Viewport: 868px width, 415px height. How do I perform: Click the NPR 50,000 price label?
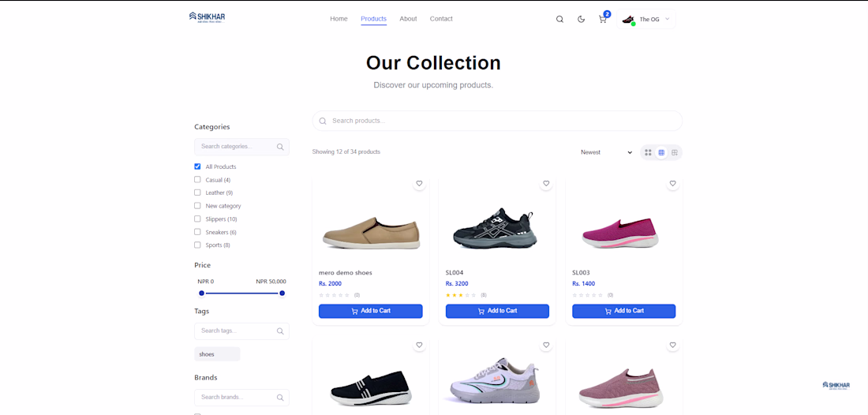coord(271,282)
